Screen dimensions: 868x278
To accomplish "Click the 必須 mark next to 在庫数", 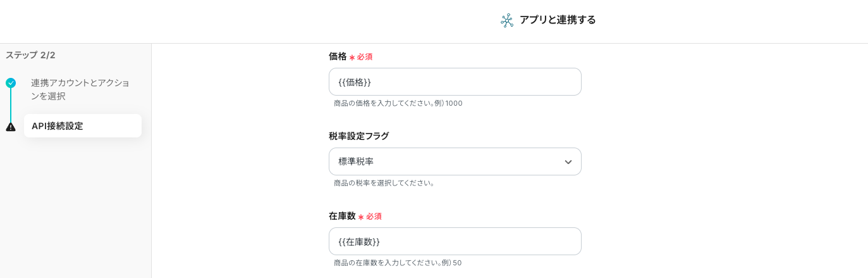I will 373,217.
